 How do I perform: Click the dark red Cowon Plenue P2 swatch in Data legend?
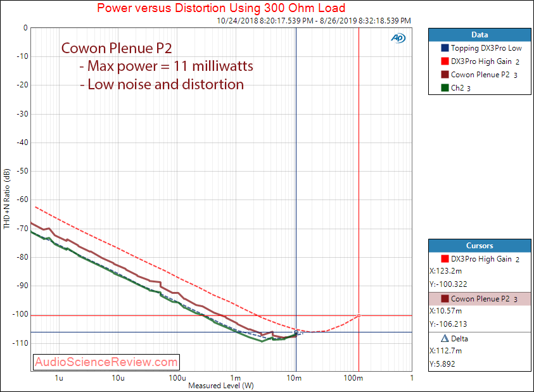tap(445, 75)
